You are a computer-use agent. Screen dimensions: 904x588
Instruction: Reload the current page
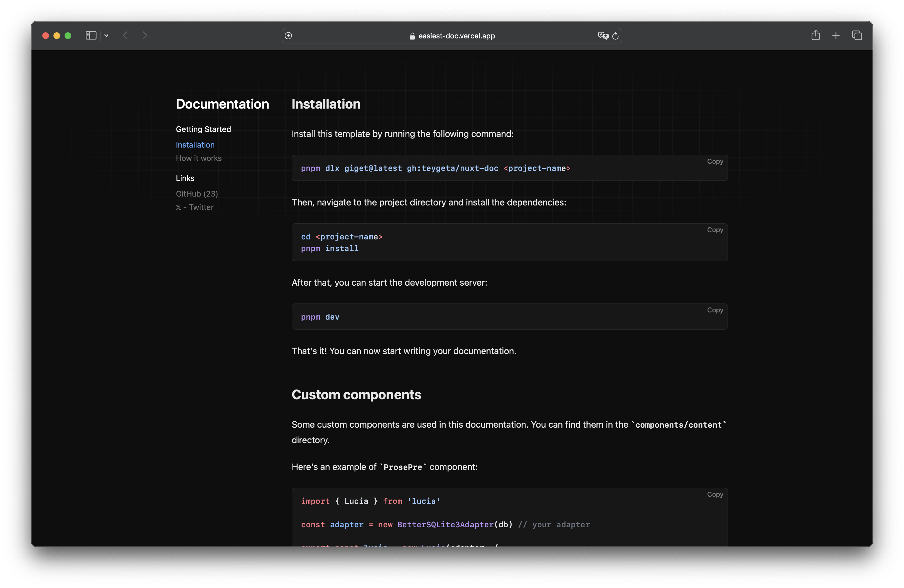coord(615,36)
